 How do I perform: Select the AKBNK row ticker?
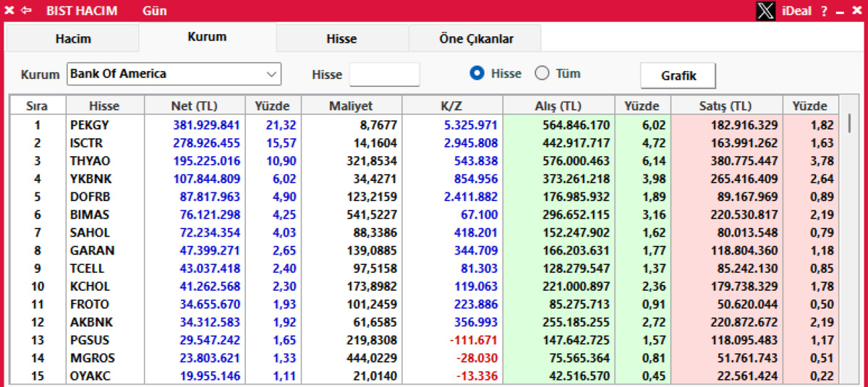pos(91,323)
